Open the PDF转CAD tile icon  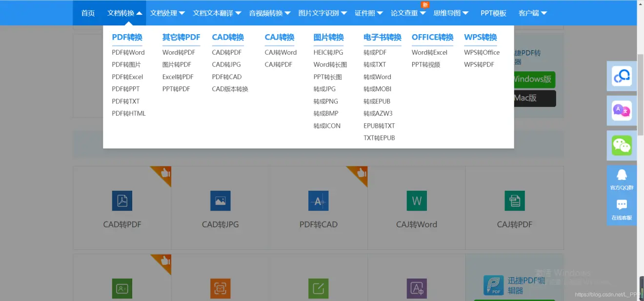(x=318, y=201)
